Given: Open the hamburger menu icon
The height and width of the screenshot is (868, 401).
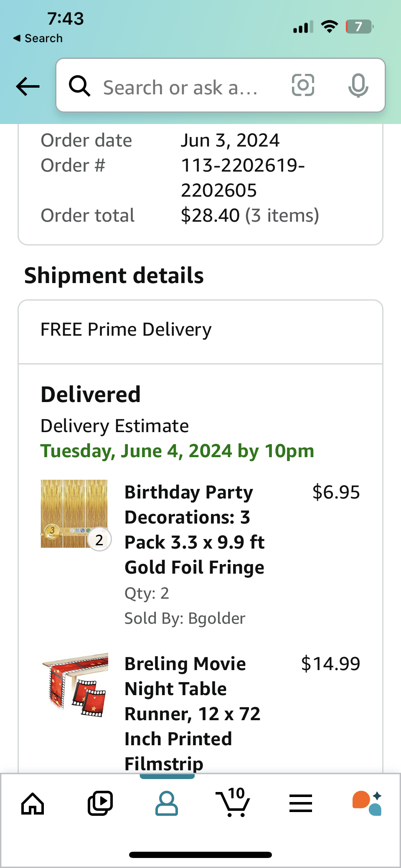Looking at the screenshot, I should (x=301, y=803).
